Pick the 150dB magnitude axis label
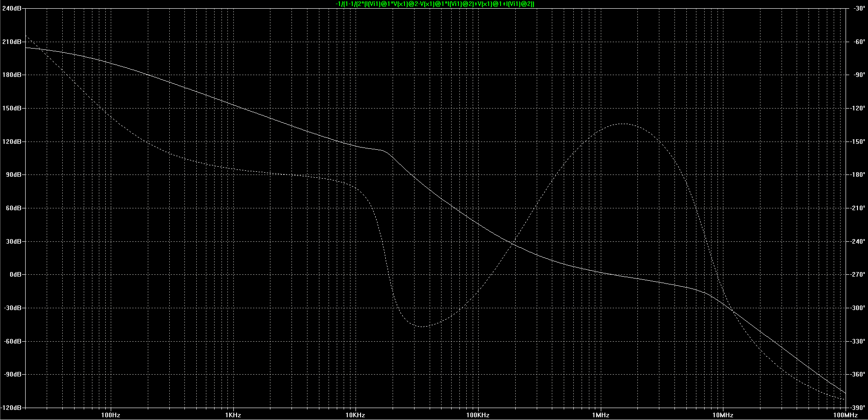 click(11, 109)
